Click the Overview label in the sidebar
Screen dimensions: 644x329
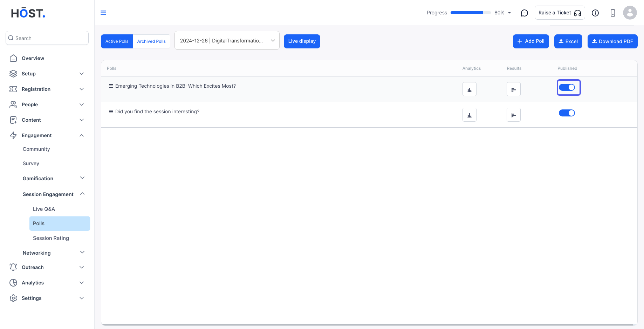[33, 58]
